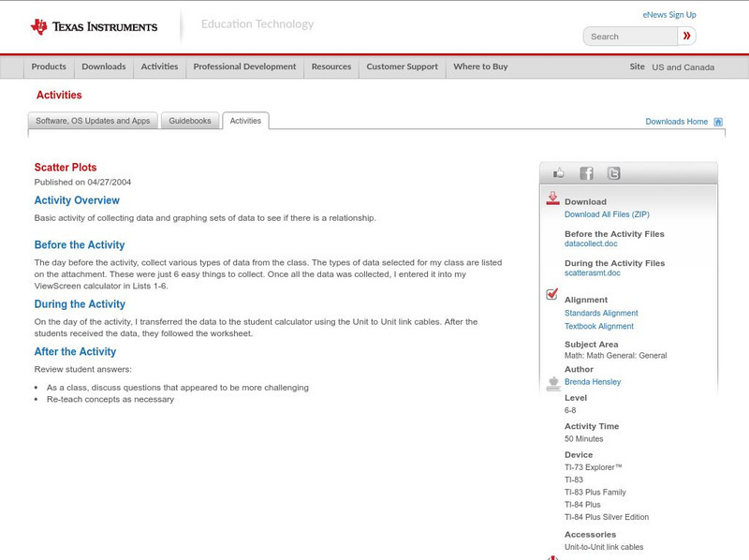Click the eNews Sign Up link
Viewport: 749px width, 560px height.
click(x=669, y=15)
